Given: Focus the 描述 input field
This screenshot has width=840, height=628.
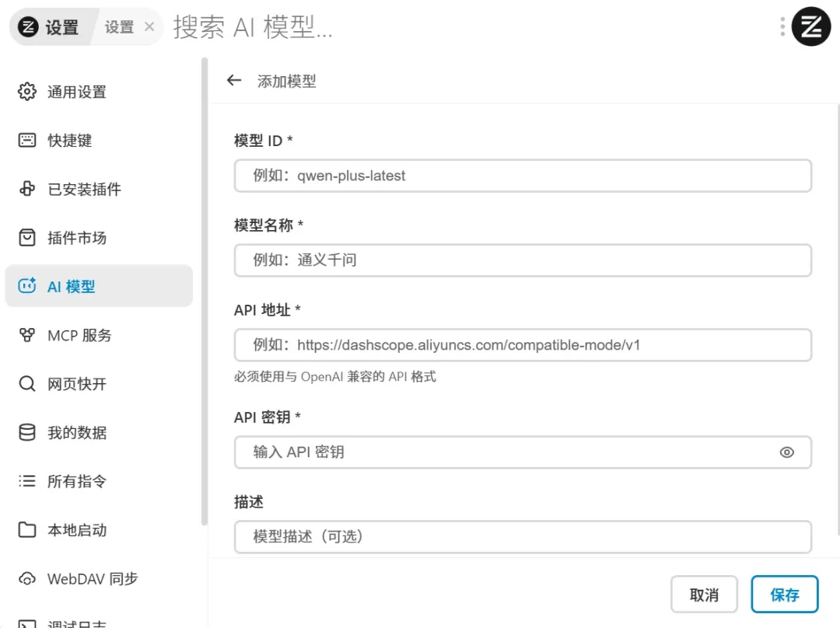Looking at the screenshot, I should (523, 536).
